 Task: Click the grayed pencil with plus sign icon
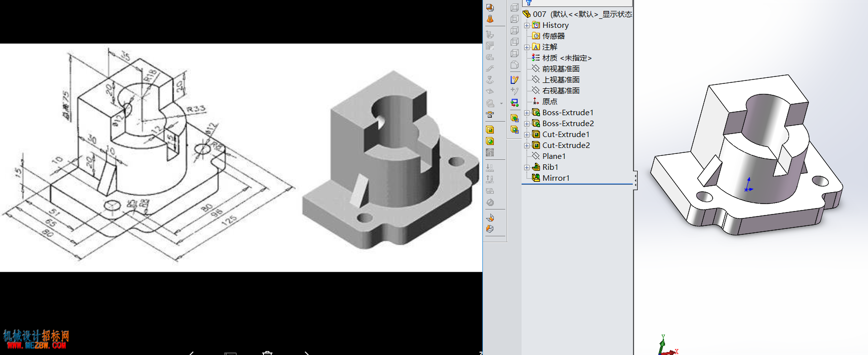tap(515, 91)
